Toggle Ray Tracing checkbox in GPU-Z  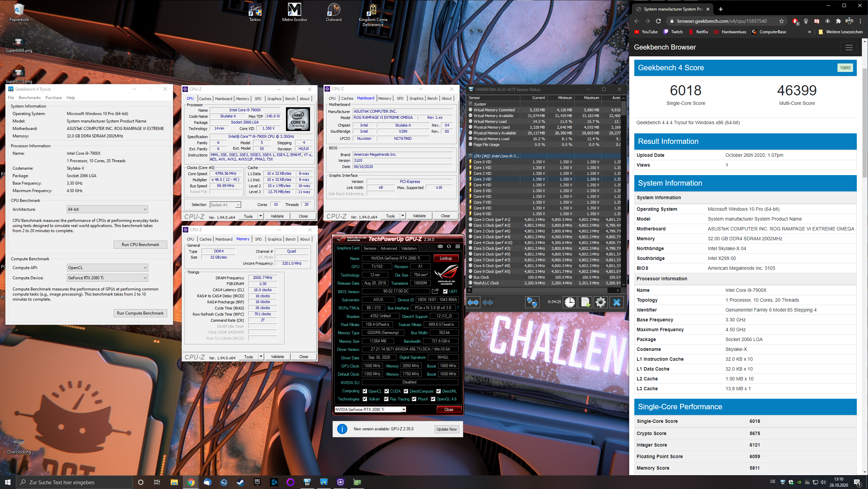pos(386,399)
